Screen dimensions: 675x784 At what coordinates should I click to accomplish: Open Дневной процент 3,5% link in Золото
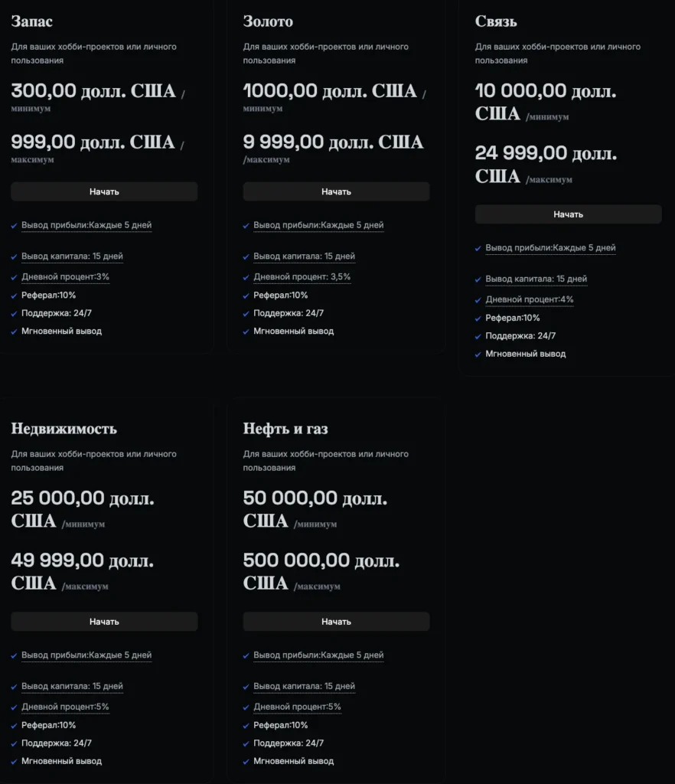click(x=302, y=276)
